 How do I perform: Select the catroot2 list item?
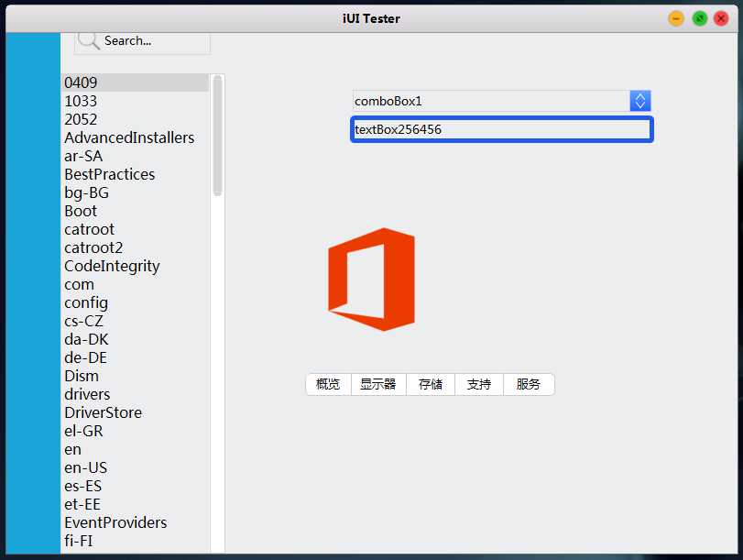135,247
